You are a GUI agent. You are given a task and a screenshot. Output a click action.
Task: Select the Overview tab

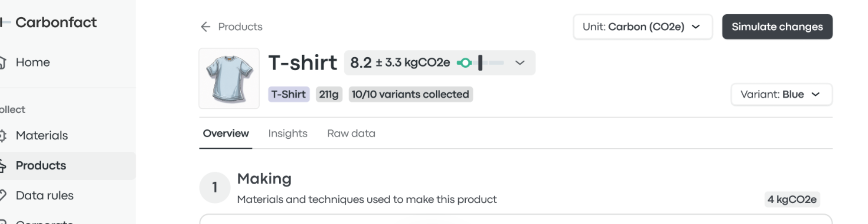pos(226,134)
